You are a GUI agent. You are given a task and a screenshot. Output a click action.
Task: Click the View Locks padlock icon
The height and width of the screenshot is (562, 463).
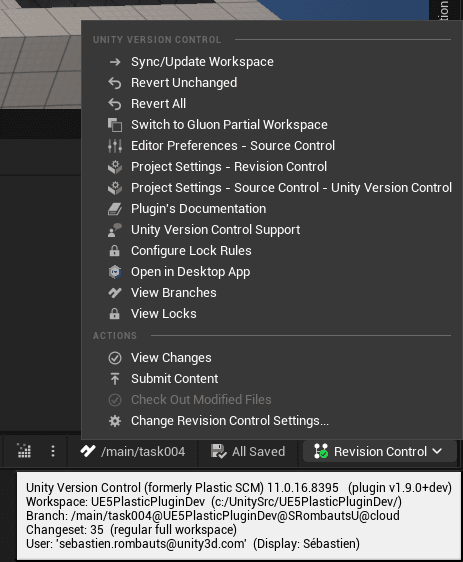pyautogui.click(x=115, y=314)
